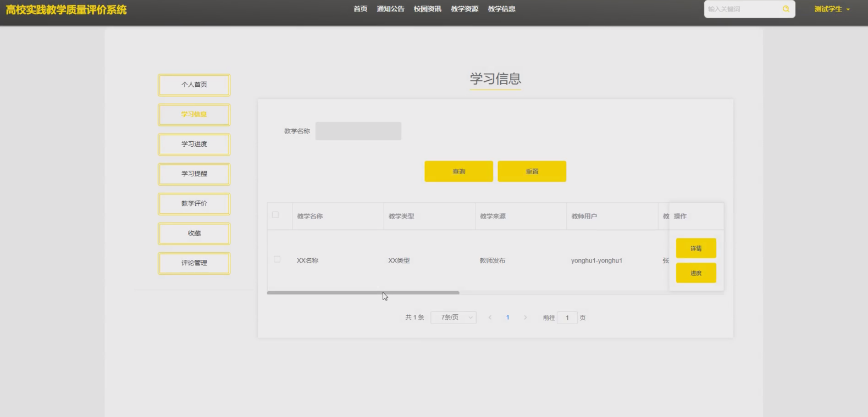This screenshot has width=868, height=417.
Task: Tick the select-all header checkbox
Action: click(x=275, y=215)
